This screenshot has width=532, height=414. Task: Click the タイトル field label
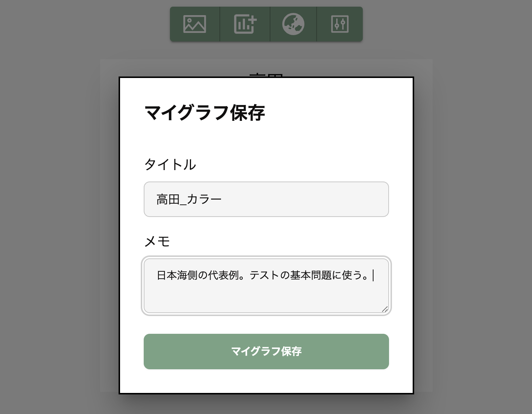tap(170, 164)
